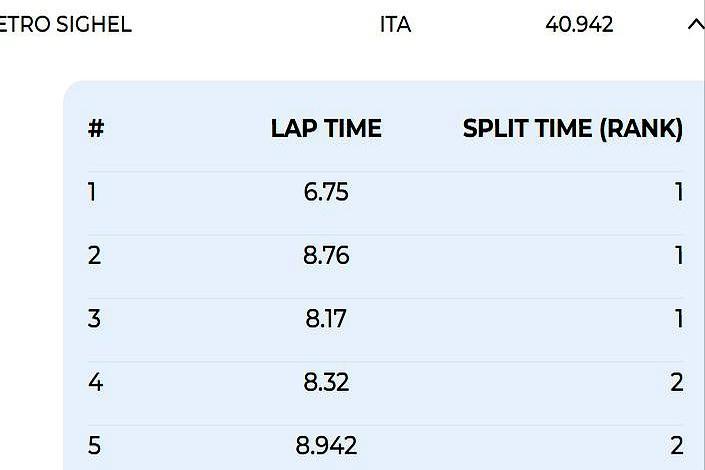Click the 8.17 lap time
The image size is (705, 470).
(x=326, y=319)
